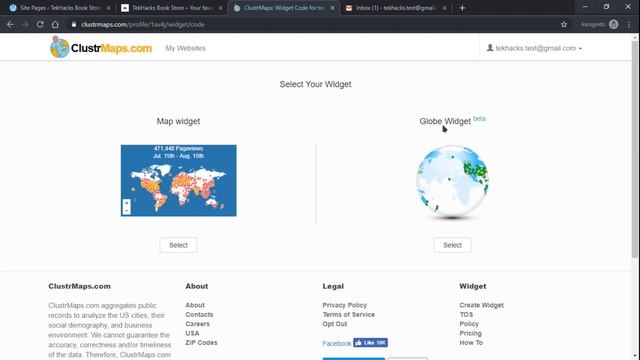
Task: Switch to Gmail Inbox tab
Action: (x=396, y=8)
